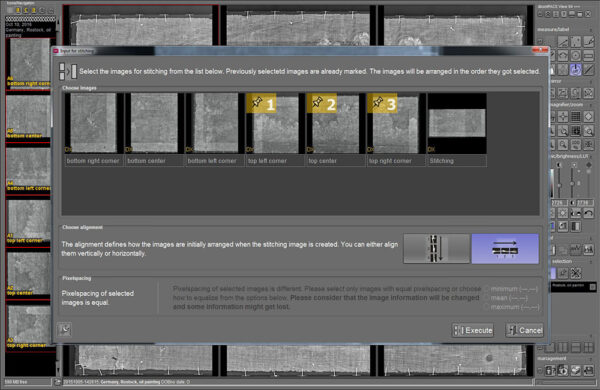Click the Cancel button

coord(524,330)
